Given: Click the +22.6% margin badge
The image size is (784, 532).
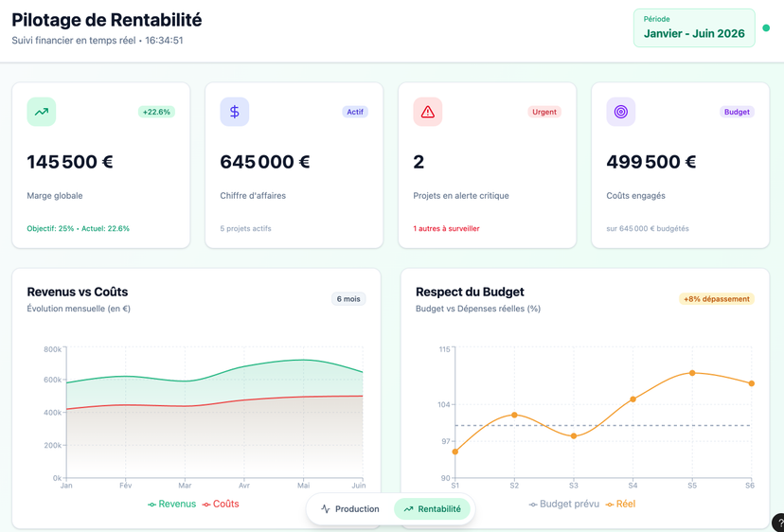Looking at the screenshot, I should tap(156, 112).
